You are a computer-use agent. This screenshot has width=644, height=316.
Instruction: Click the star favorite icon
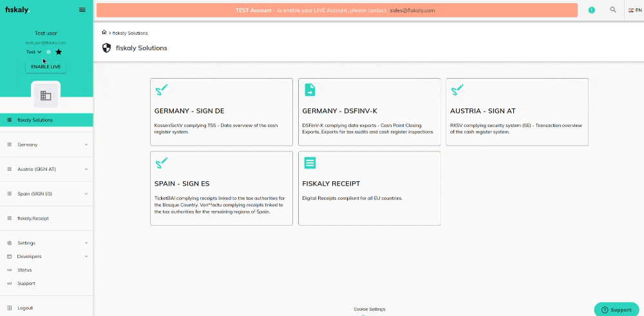[x=59, y=52]
